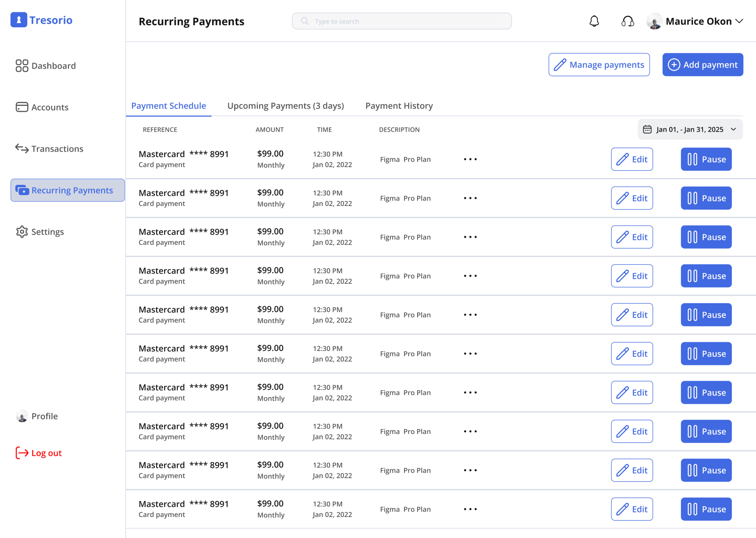
Task: Click the Type to search field
Action: coord(401,21)
